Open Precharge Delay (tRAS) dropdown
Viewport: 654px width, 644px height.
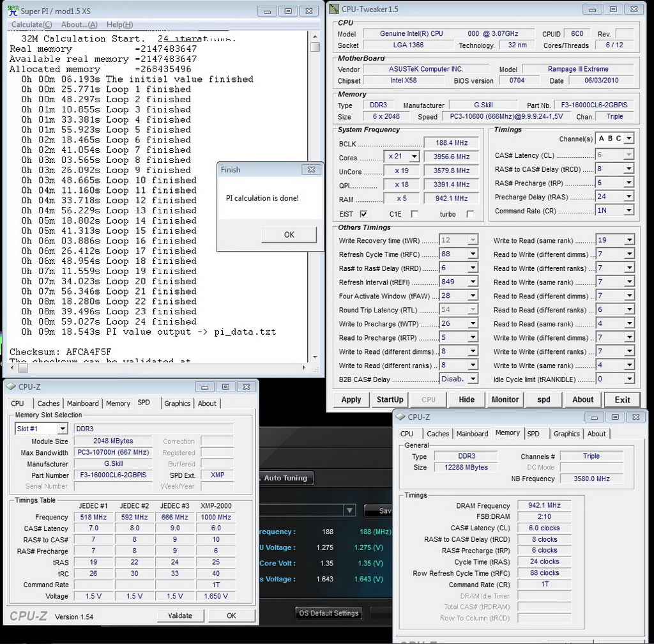click(629, 196)
